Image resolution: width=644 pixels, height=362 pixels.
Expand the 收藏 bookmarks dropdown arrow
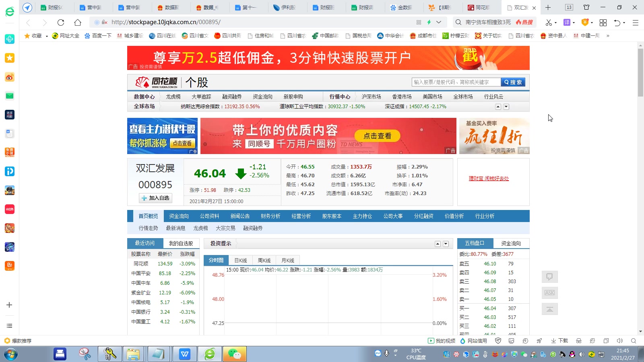pos(47,36)
